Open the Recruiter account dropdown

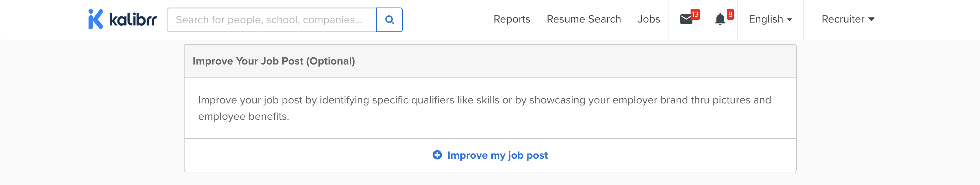tap(843, 19)
